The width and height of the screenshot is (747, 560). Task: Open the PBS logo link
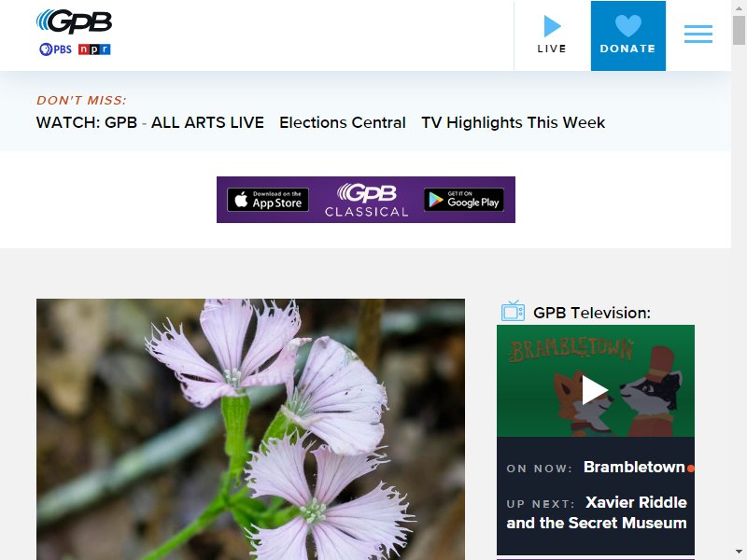tap(55, 49)
